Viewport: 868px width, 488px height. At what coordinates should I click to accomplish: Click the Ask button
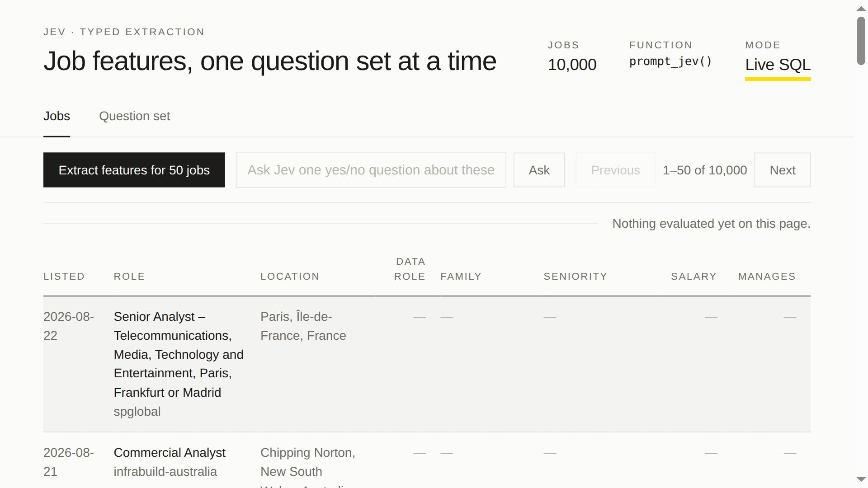(539, 170)
